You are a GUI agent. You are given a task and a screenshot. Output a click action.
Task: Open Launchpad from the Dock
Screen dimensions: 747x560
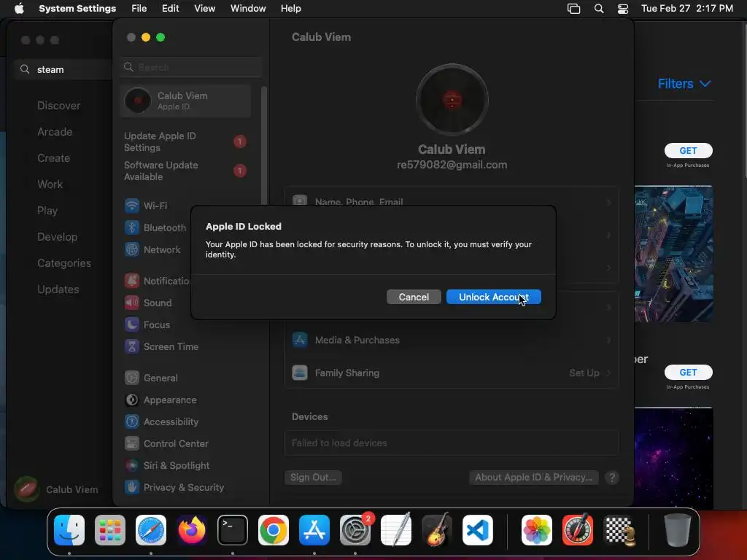click(x=110, y=530)
